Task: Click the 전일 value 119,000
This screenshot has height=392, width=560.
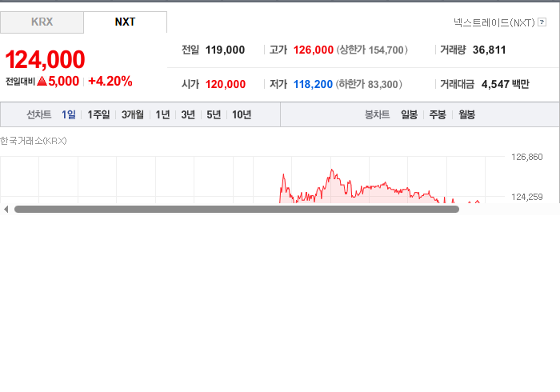Action: pos(225,50)
